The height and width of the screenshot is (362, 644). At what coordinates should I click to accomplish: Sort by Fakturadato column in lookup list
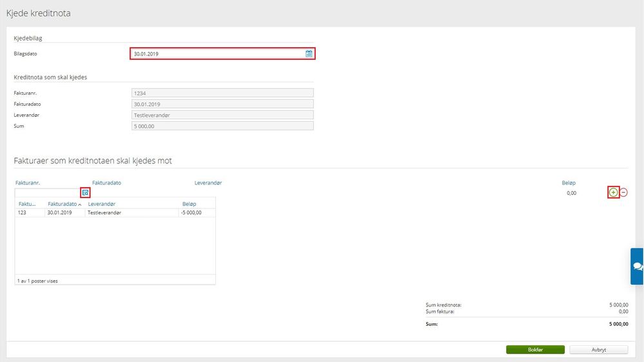pos(64,204)
